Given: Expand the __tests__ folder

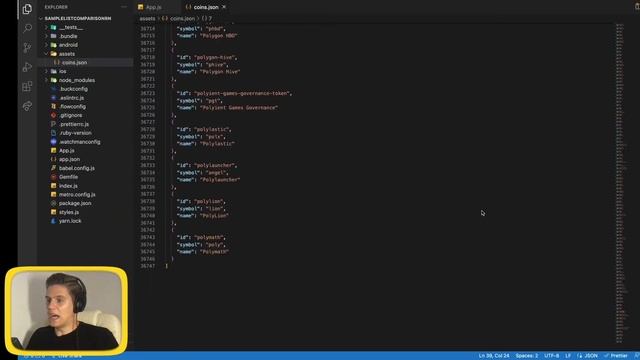Looking at the screenshot, I should tap(71, 27).
